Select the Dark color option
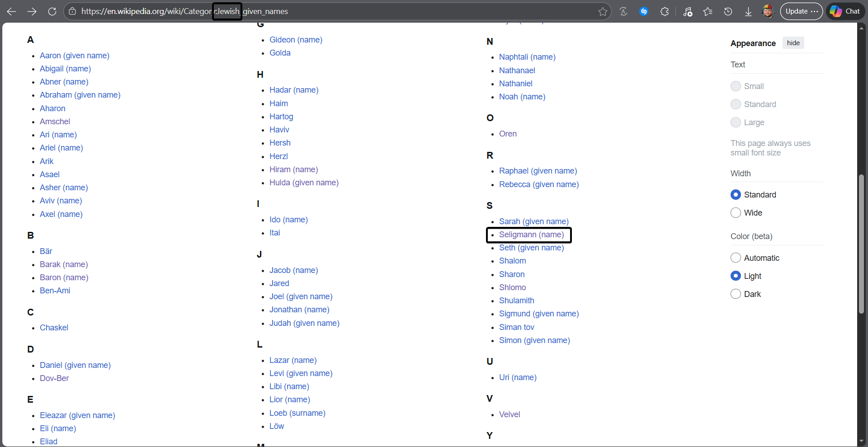Screen dimensions: 868x447 [736, 294]
